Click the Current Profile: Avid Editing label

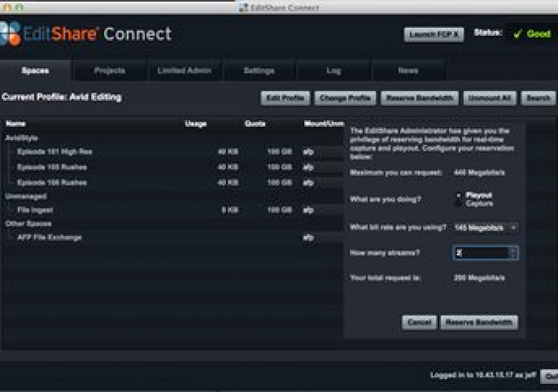coord(62,97)
